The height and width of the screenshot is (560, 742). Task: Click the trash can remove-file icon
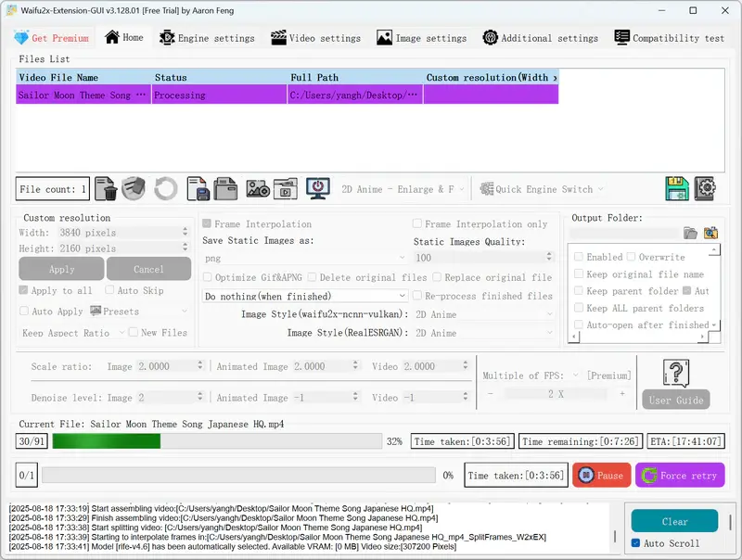pos(106,189)
